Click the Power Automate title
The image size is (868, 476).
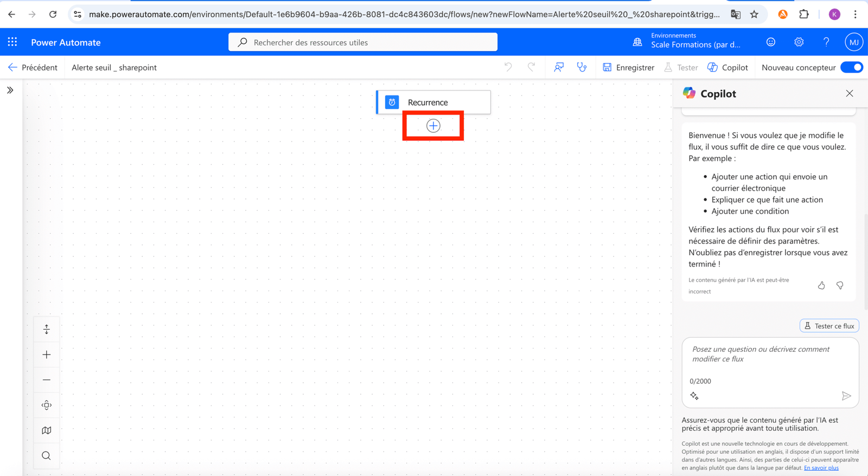coord(66,42)
